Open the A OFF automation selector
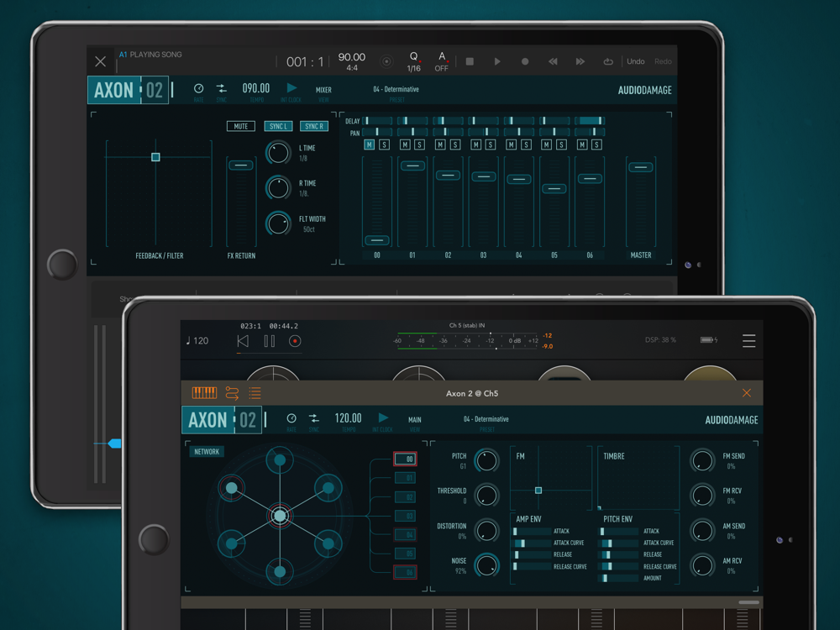The image size is (840, 630). point(442,61)
